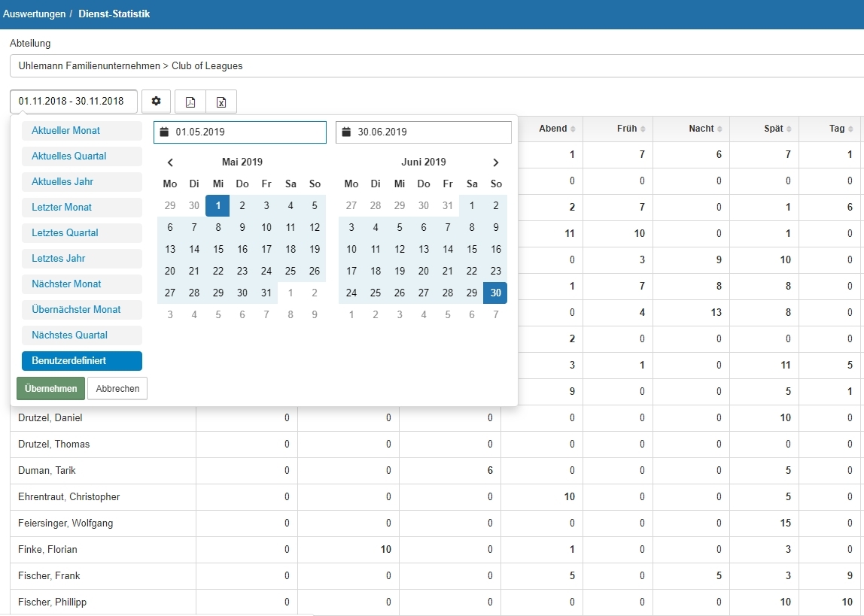Screen dimensions: 864x616
Task: Select the Benutzerdefiniert range option
Action: click(82, 361)
